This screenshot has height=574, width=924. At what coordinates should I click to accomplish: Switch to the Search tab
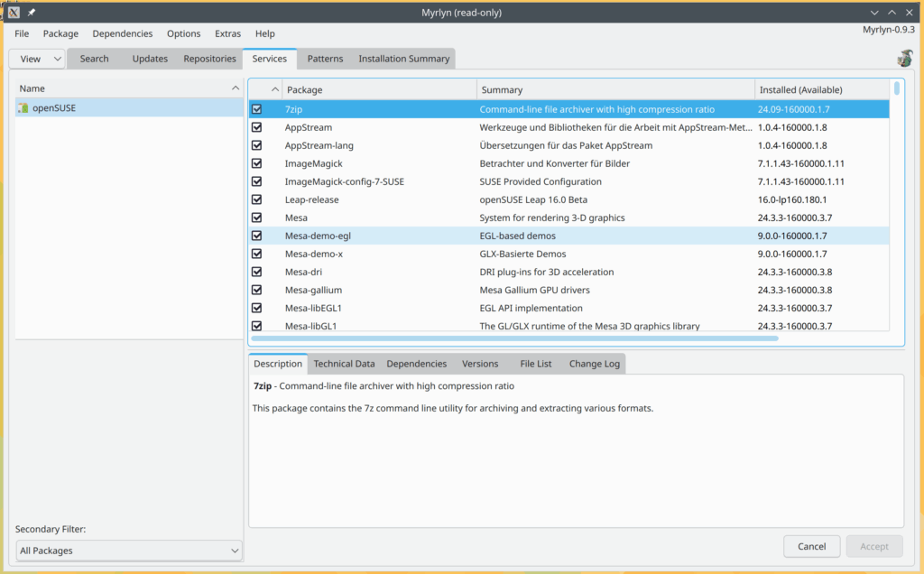pos(94,59)
